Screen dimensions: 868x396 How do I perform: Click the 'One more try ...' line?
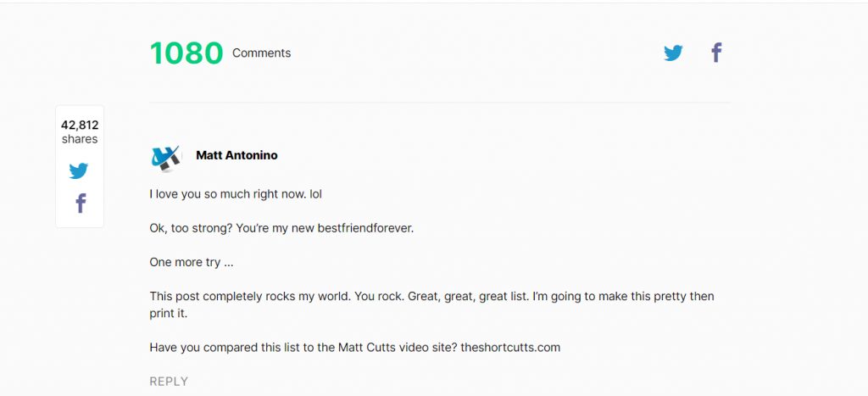point(192,263)
